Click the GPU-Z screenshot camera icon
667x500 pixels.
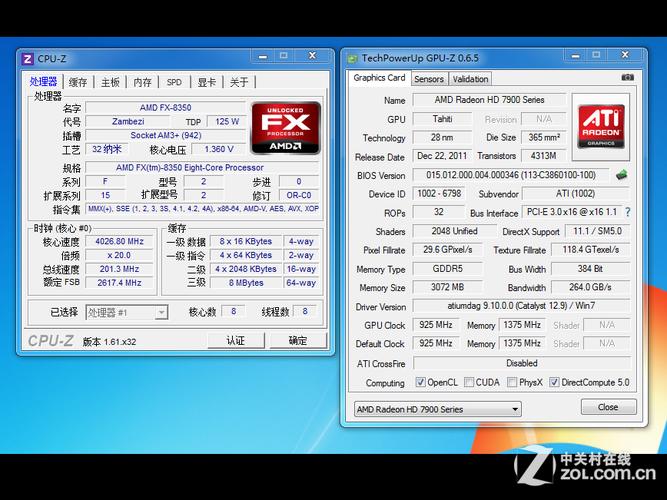[627, 77]
